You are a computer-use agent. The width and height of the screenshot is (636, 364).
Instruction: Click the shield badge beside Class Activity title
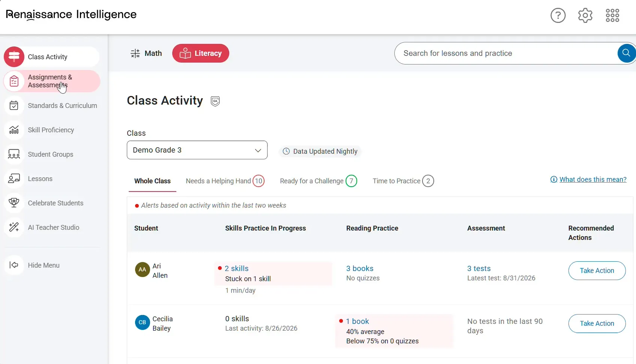[x=215, y=101]
